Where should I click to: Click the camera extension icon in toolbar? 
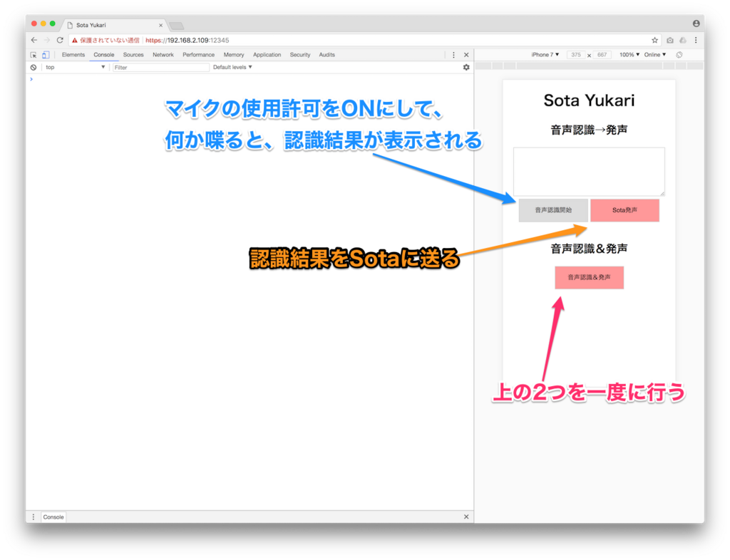[670, 40]
